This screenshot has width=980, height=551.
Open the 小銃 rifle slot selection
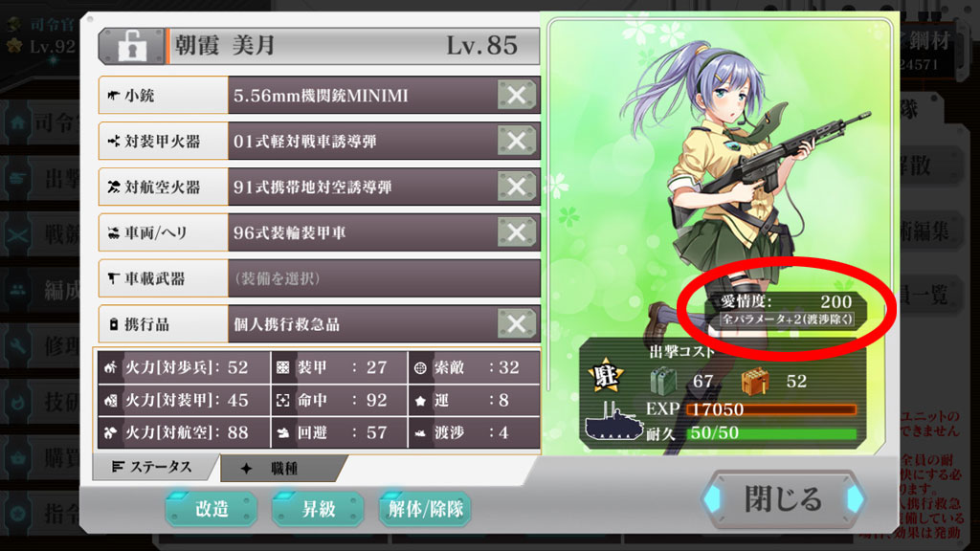[164, 95]
